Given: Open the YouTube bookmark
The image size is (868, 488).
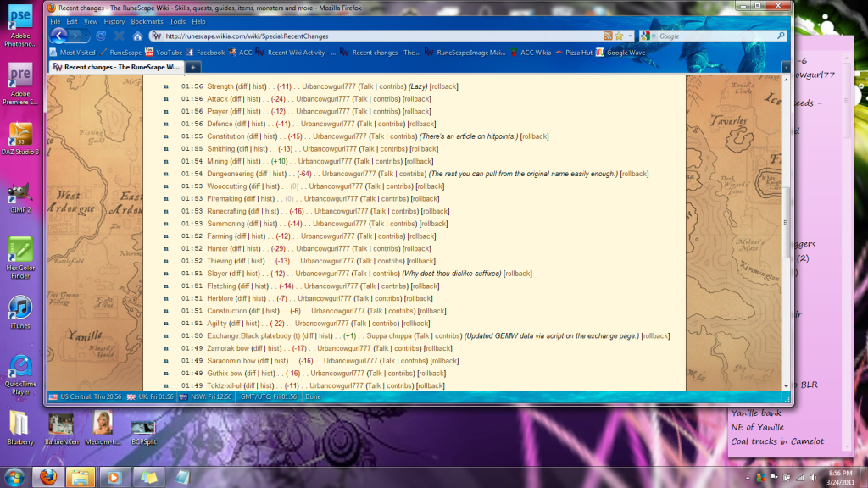Looking at the screenshot, I should 164,53.
